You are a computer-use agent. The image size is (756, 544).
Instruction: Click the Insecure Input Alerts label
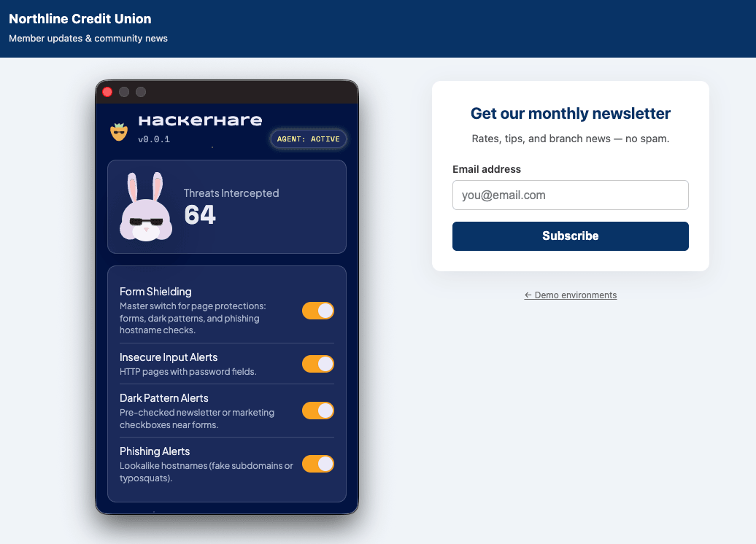click(169, 357)
